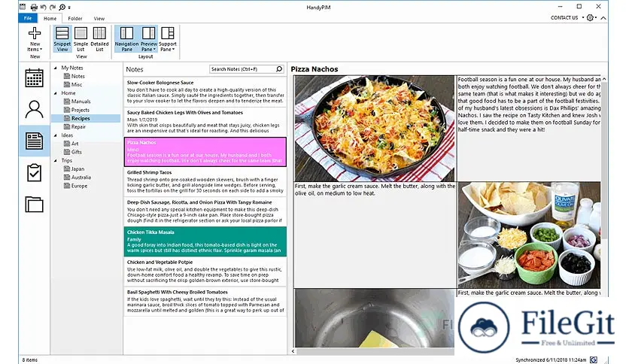
Task: Select Snippet View layout
Action: [x=62, y=39]
